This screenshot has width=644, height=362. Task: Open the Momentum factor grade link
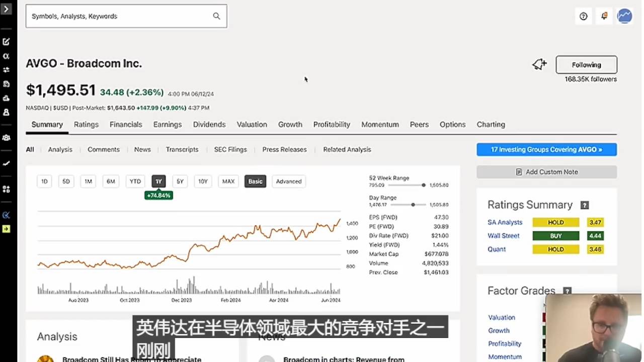click(505, 357)
